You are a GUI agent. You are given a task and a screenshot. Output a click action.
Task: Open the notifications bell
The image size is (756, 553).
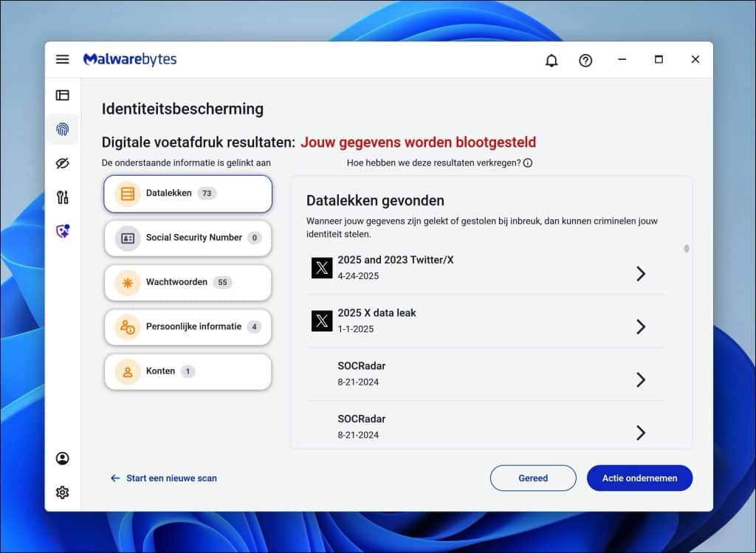[x=551, y=60]
